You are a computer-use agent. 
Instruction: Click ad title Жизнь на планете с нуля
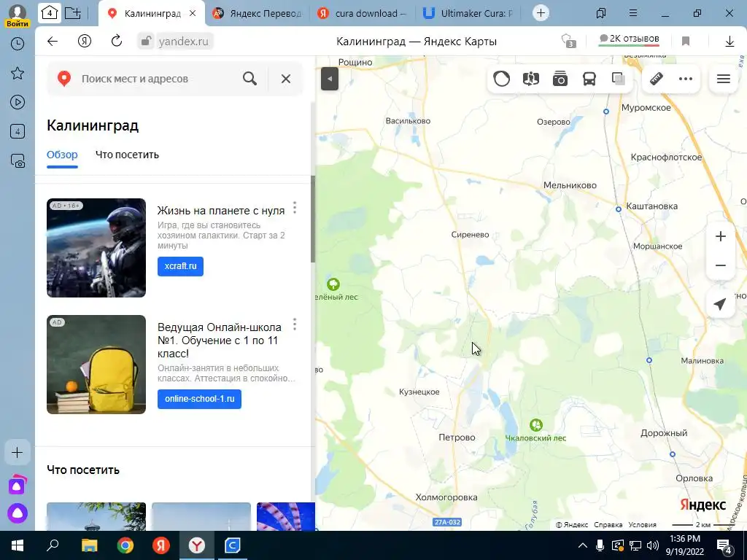point(221,211)
